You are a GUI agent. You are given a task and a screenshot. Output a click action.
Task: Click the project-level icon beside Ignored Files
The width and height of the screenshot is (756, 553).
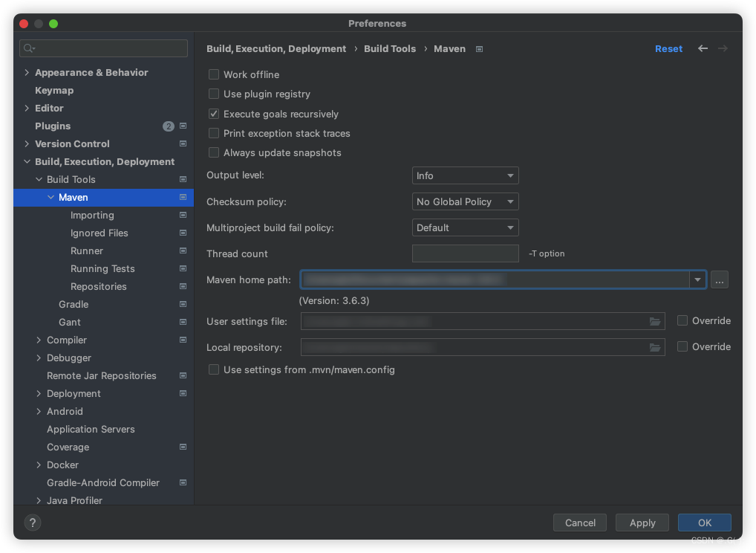pos(183,233)
